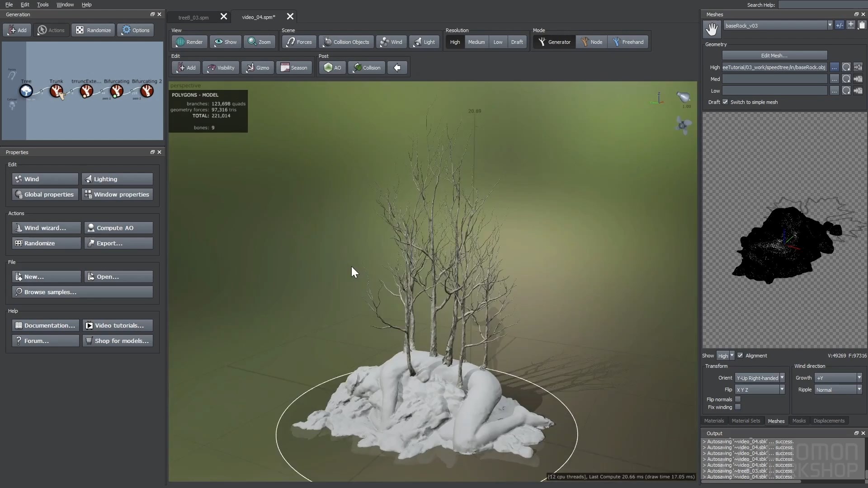Viewport: 868px width, 488px height.
Task: Click the Edit Mesh button
Action: 774,55
